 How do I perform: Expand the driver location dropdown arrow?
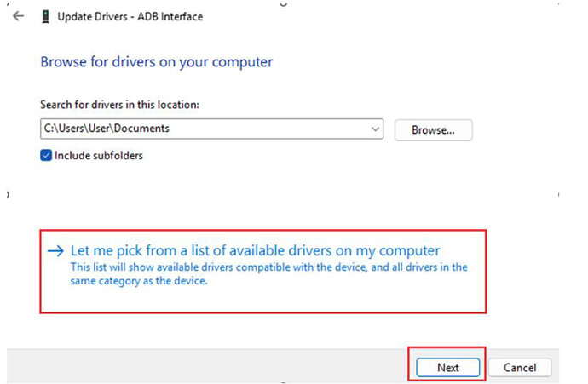(x=375, y=129)
